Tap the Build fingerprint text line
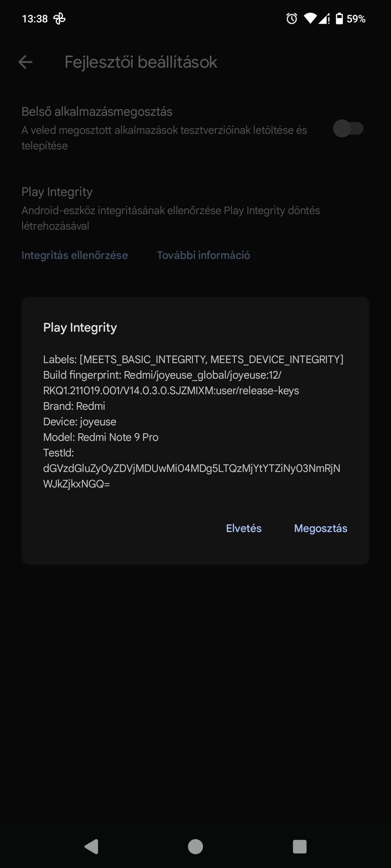Screen dimensions: 391x868 coord(171,383)
